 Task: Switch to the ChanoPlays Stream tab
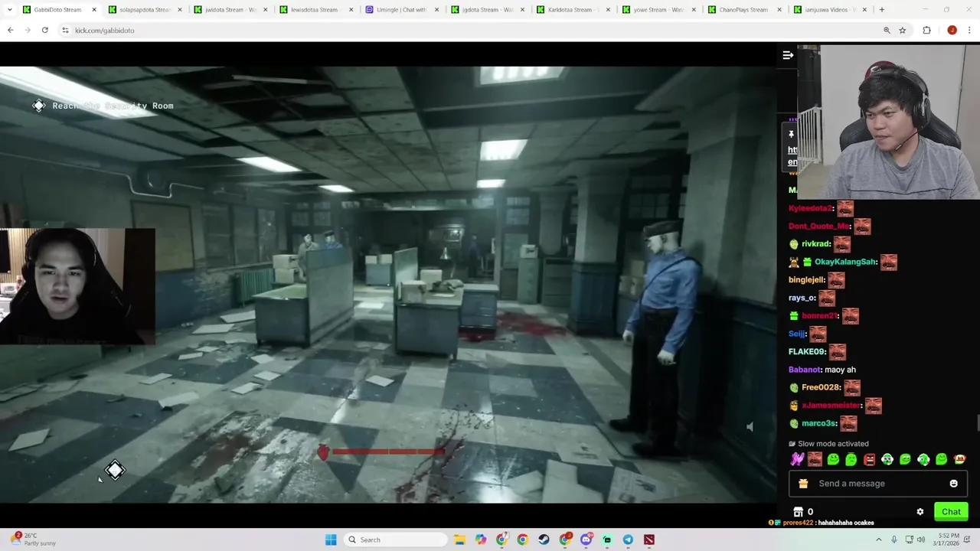[745, 10]
